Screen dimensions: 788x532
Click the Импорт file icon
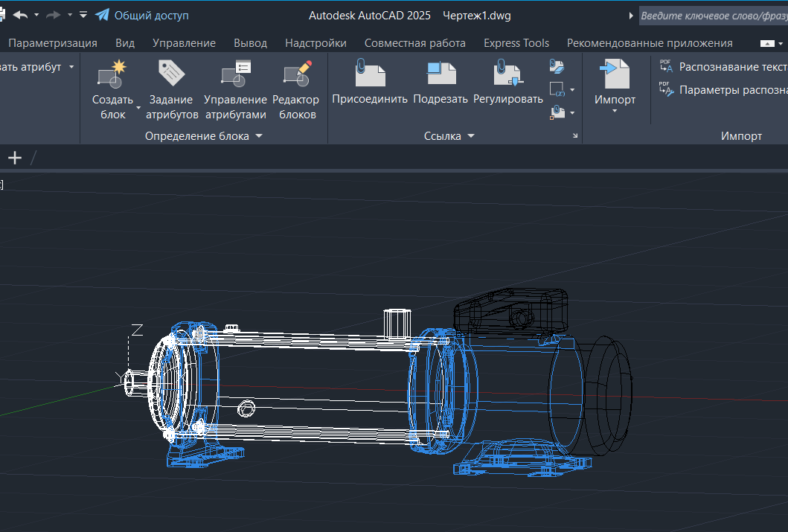coord(615,74)
